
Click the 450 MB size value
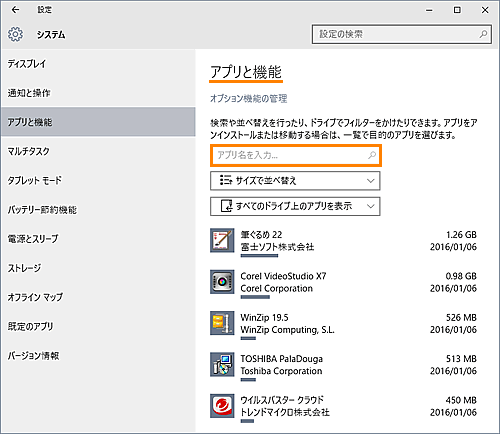pyautogui.click(x=461, y=400)
